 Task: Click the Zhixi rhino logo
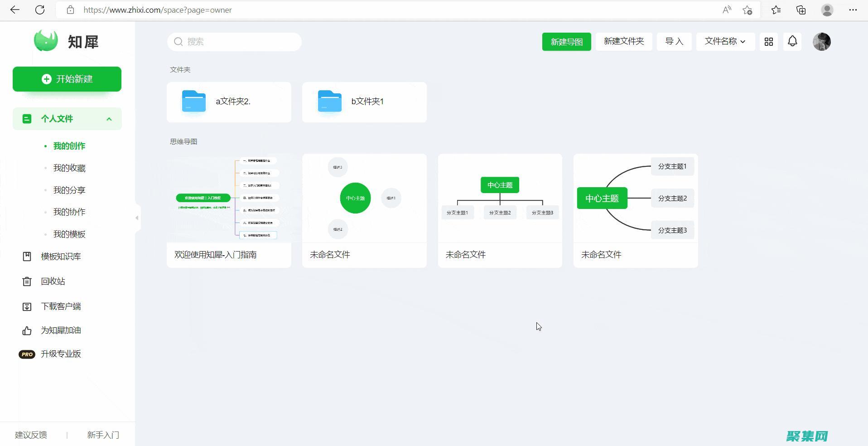click(x=46, y=41)
